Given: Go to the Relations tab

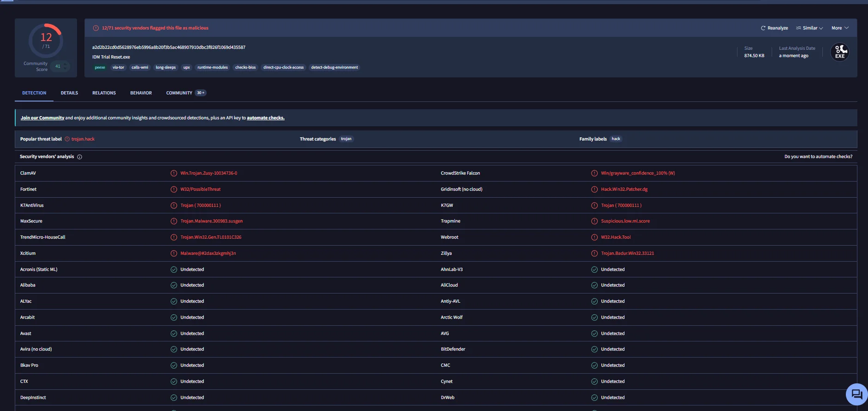Looking at the screenshot, I should pos(104,93).
